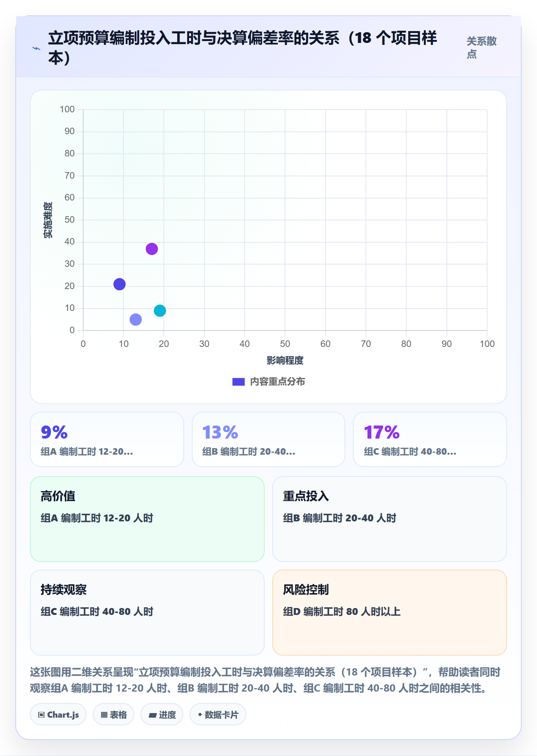The image size is (537, 756).
Task: Click the 实施难度 y-axis title
Action: click(48, 220)
